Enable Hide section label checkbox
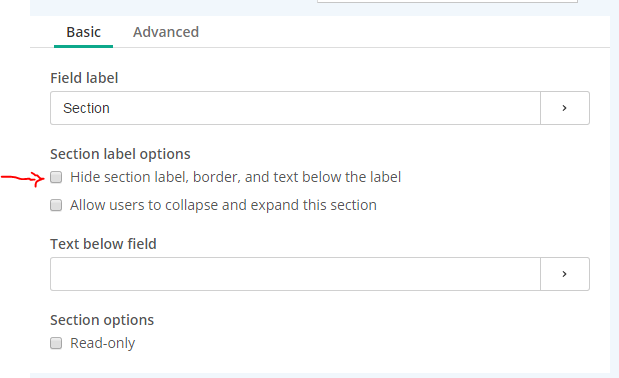 point(56,178)
